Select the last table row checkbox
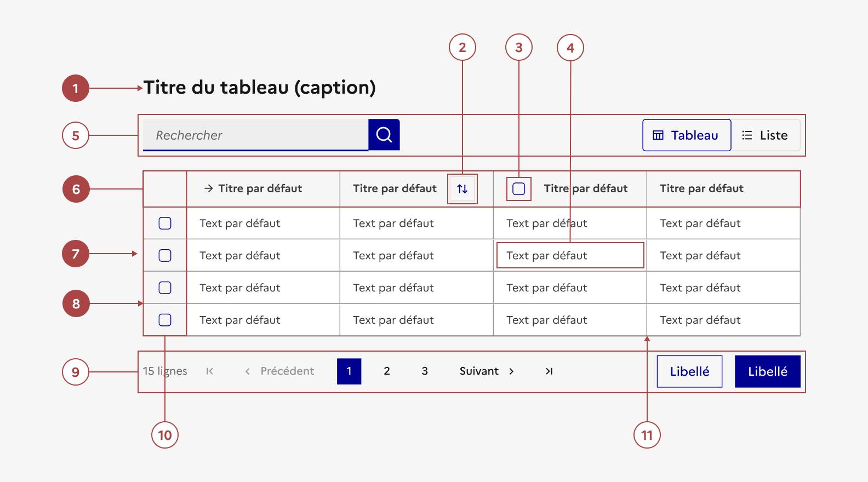868x482 pixels. coord(165,320)
